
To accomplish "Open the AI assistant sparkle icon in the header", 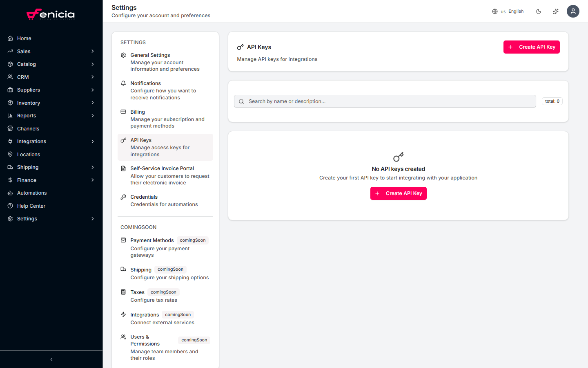I will (555, 11).
